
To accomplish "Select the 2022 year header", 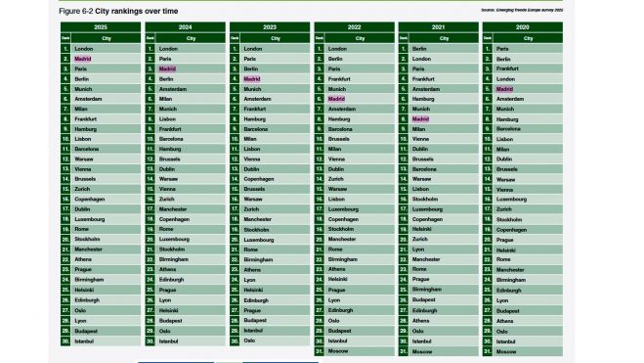I will tap(354, 27).
